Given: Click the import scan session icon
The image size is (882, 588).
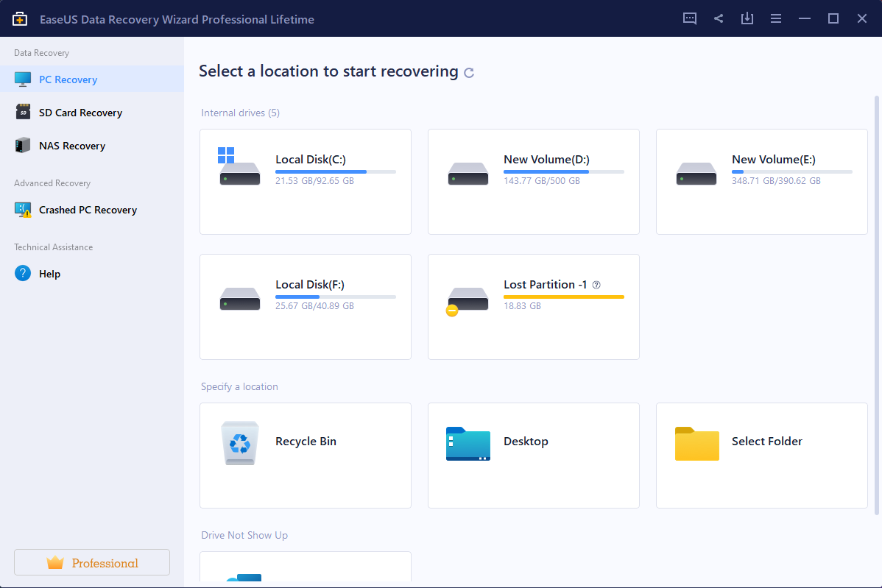Looking at the screenshot, I should 747,18.
